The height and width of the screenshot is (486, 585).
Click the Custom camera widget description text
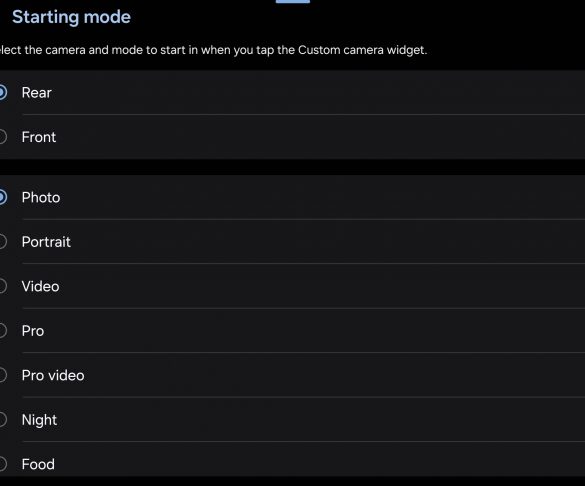click(213, 50)
